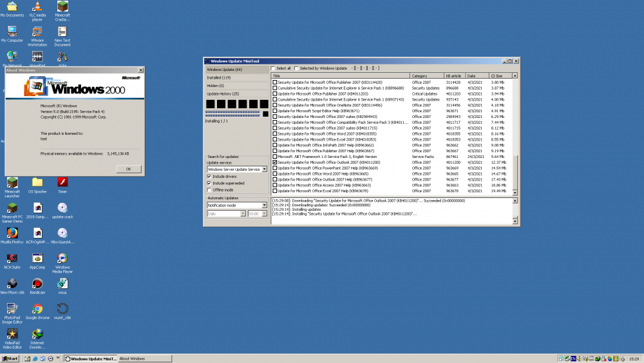Screen dimensions: 644x363
Task: Click the update list scrollbar down arrow
Action: coord(515,192)
